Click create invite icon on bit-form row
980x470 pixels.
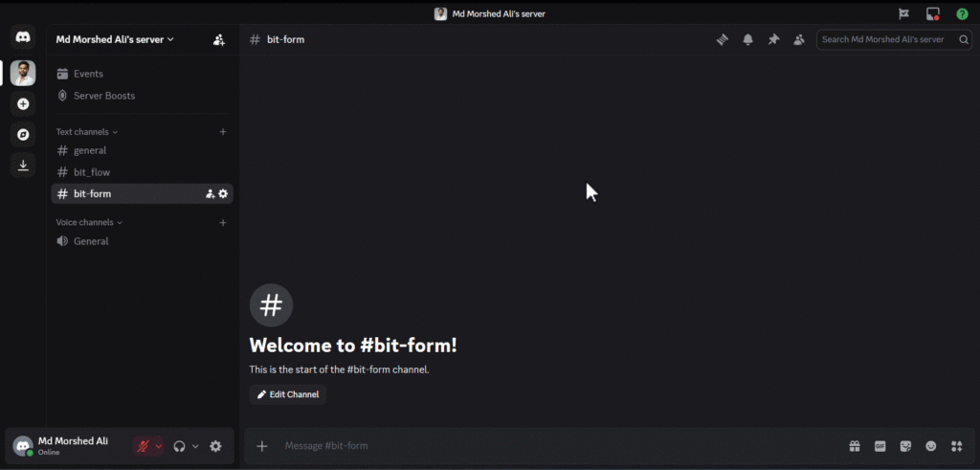point(210,193)
